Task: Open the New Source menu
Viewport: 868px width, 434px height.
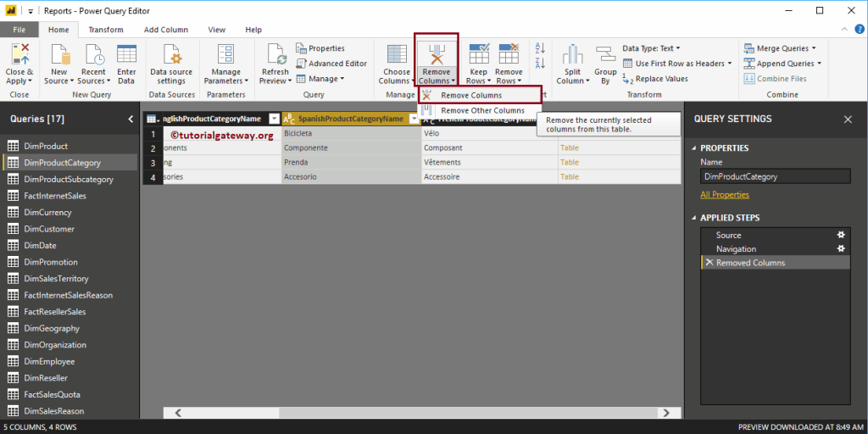Action: point(58,64)
